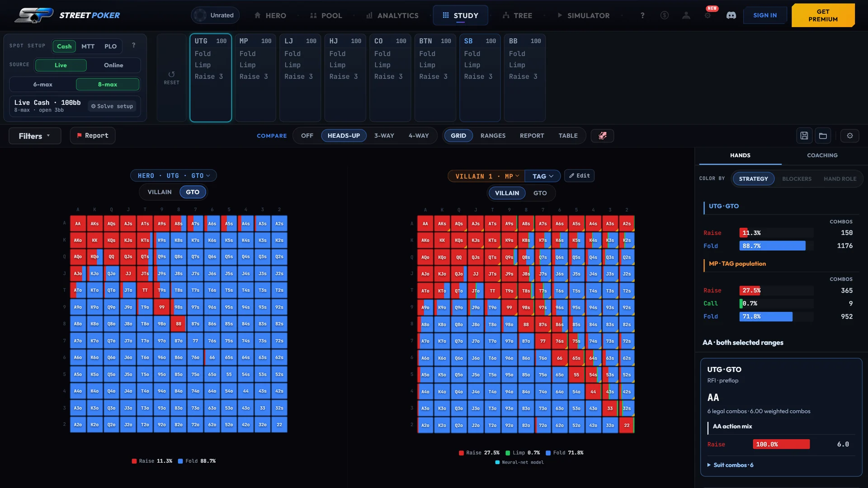Click the Solve setup gear button
Viewport: 868px width, 488px height.
(112, 106)
